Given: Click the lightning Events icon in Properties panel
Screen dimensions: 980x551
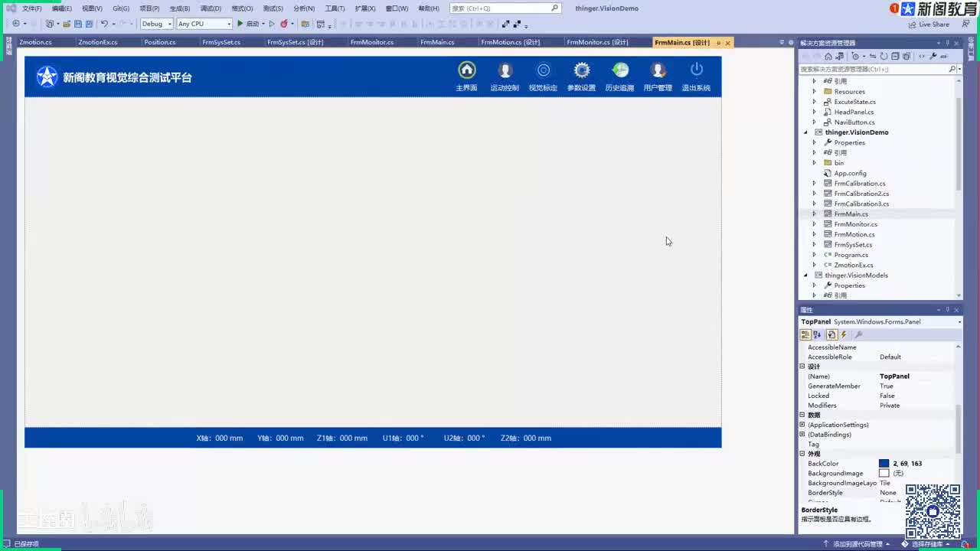Looking at the screenshot, I should coord(844,334).
